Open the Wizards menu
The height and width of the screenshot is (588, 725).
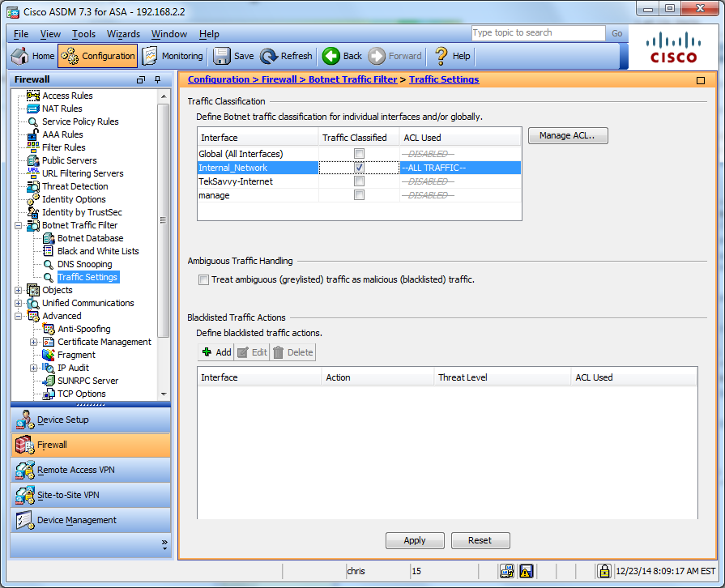(x=123, y=34)
